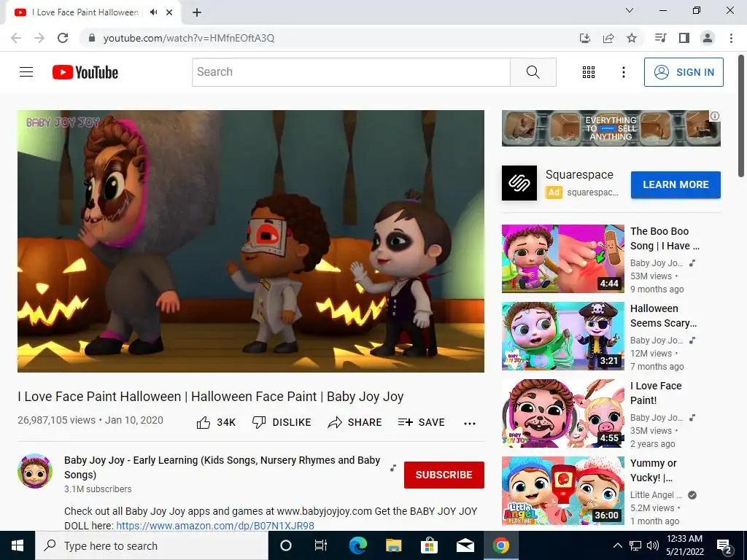Open a new tab with plus
The image size is (747, 560).
197,12
